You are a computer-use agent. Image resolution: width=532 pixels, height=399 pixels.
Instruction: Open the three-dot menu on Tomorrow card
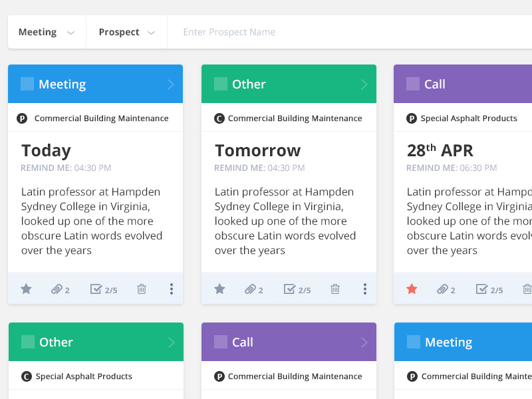[365, 289]
